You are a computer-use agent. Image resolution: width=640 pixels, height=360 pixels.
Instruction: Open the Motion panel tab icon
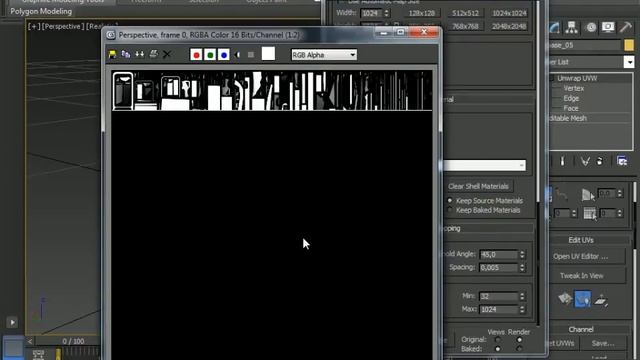point(591,27)
